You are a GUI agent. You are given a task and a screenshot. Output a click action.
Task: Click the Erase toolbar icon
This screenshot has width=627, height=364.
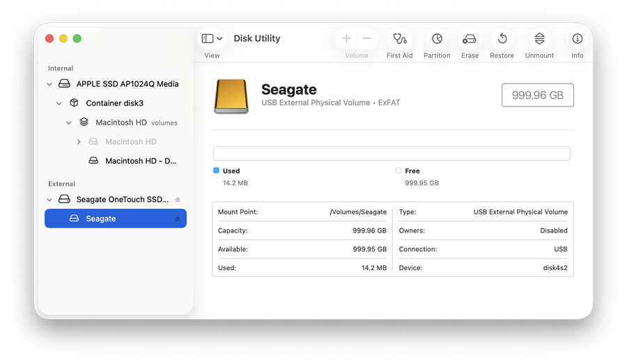coord(470,39)
